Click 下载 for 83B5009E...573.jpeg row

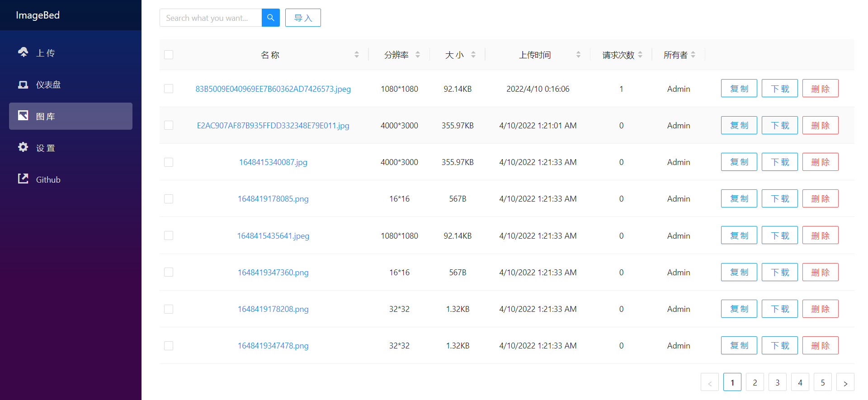(x=780, y=89)
